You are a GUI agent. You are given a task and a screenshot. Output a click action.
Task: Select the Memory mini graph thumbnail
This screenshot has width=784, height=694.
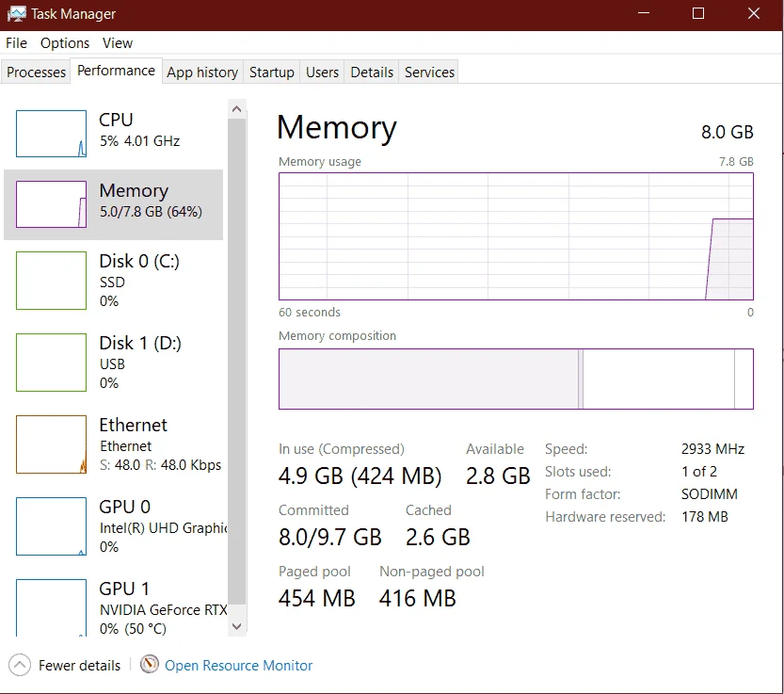tap(51, 204)
